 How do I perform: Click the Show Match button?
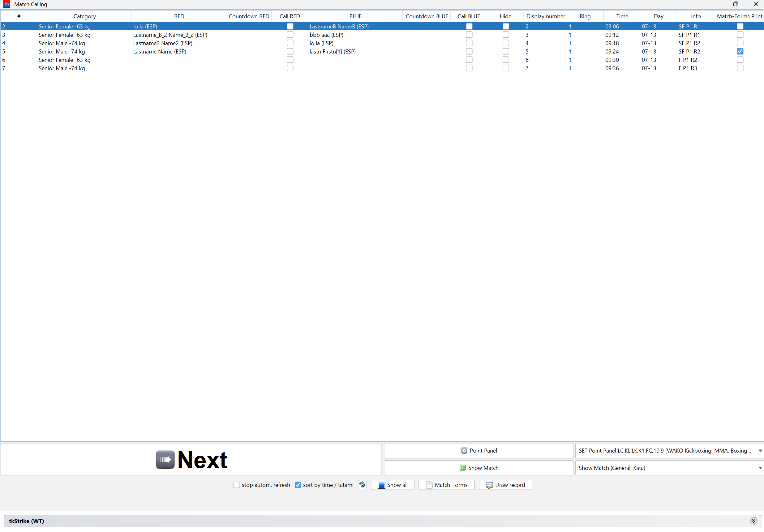(478, 468)
